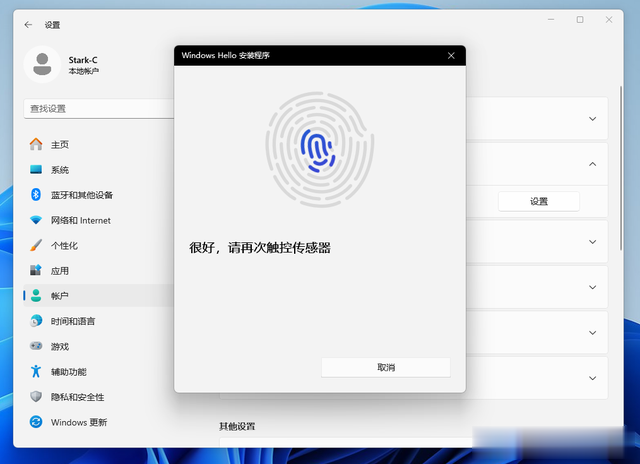This screenshot has width=640, height=464.
Task: Click the fingerprint graphic in Windows Hello dialog
Action: pos(320,150)
